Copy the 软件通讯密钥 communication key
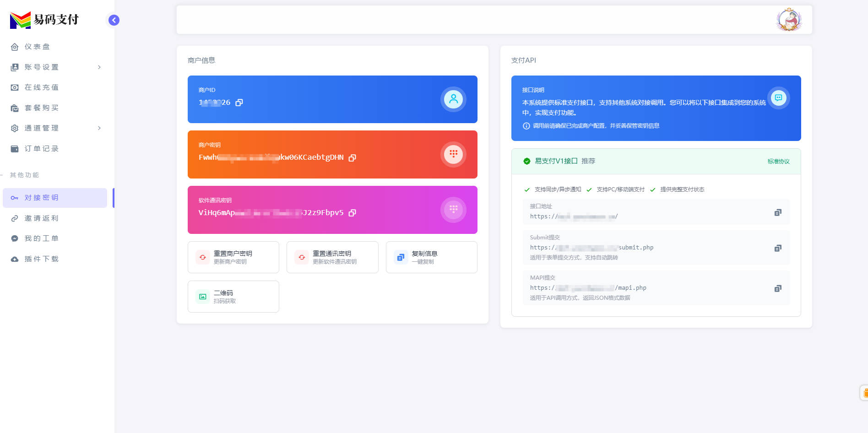 (352, 212)
